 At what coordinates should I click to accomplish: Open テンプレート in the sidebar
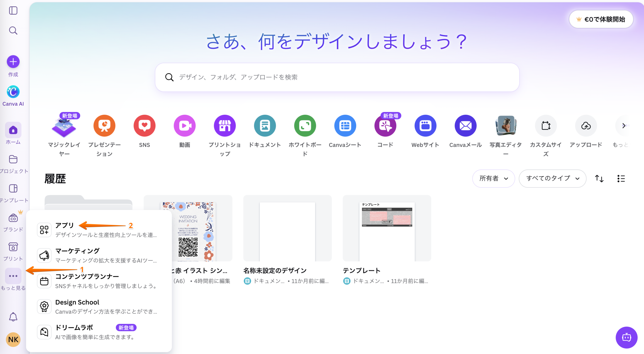pos(13,193)
